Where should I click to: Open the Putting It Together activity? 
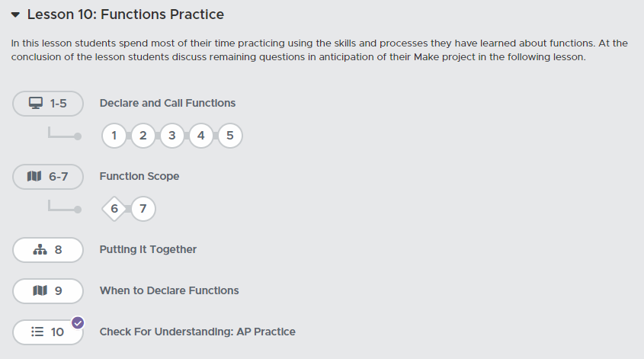pos(148,250)
